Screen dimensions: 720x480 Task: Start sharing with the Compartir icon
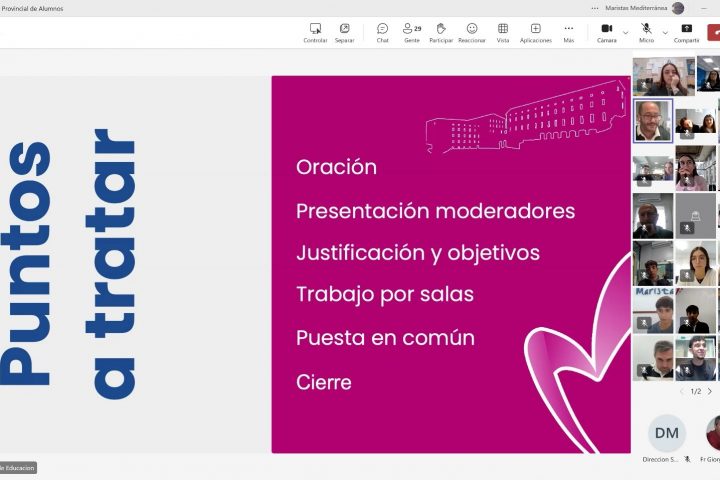click(686, 29)
